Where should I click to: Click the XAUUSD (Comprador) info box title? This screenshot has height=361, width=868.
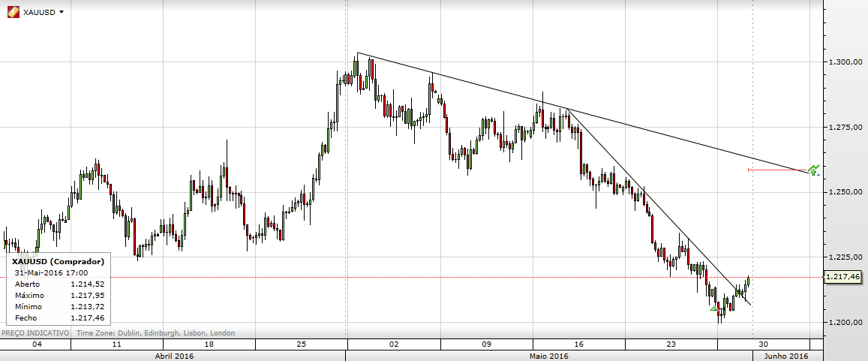[x=57, y=261]
